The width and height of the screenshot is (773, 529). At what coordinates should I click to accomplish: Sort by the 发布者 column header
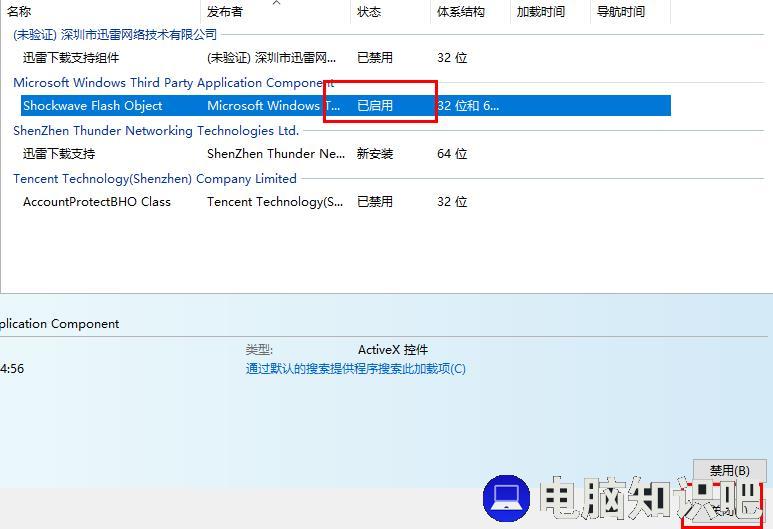click(x=276, y=11)
